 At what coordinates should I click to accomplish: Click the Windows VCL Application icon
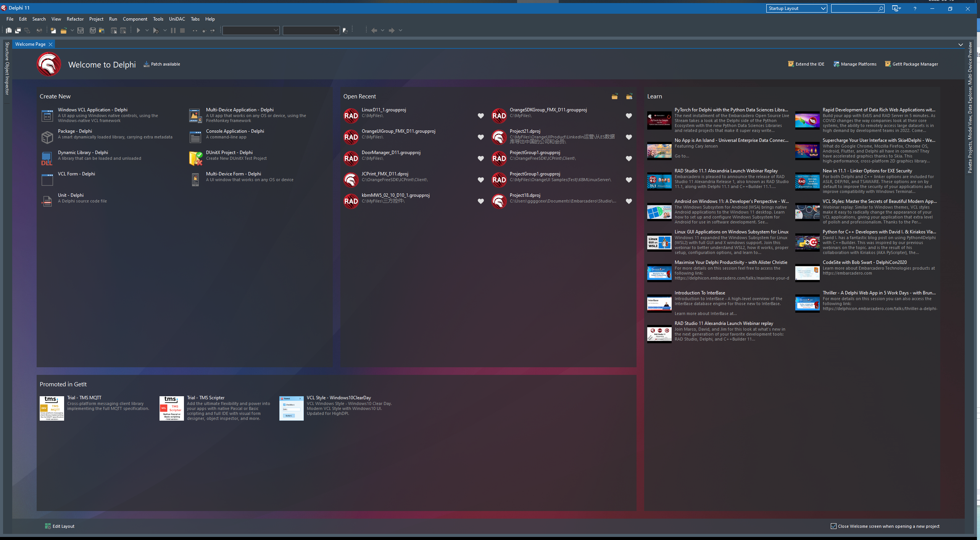[47, 116]
